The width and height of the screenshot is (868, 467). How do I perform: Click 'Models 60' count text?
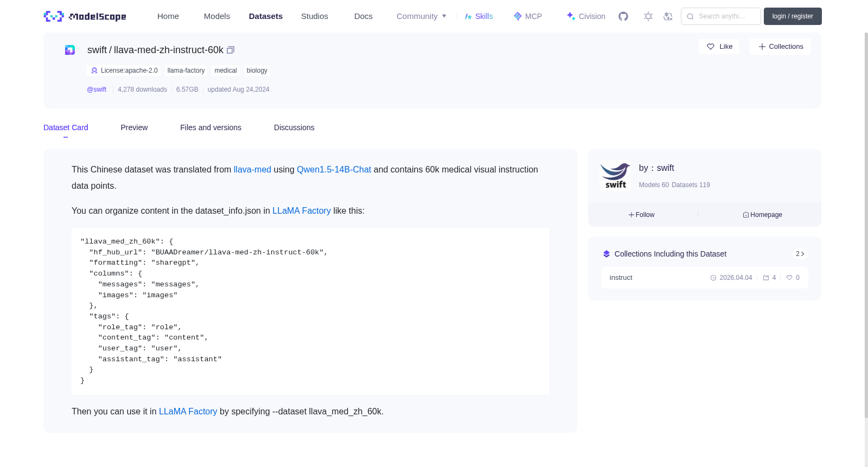pyautogui.click(x=654, y=185)
